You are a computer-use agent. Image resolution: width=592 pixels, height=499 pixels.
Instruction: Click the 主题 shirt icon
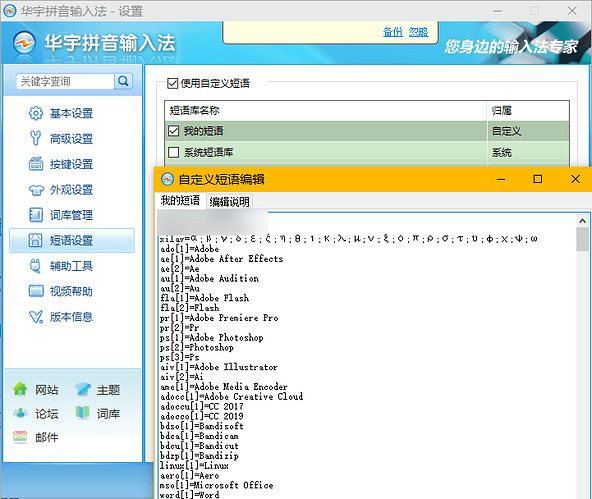[83, 389]
